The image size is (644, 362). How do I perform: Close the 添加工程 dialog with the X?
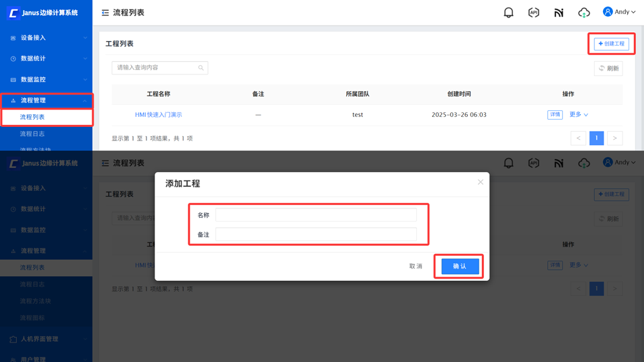(x=480, y=182)
